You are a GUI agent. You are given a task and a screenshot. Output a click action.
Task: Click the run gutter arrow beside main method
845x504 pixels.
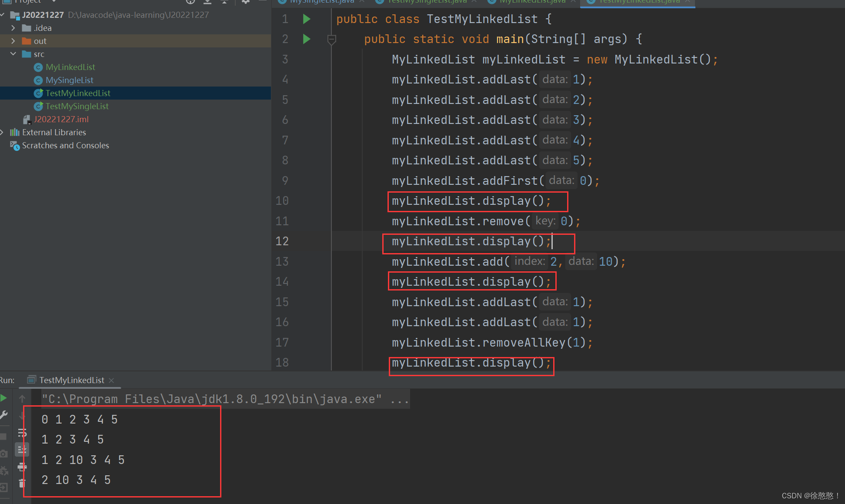[307, 39]
